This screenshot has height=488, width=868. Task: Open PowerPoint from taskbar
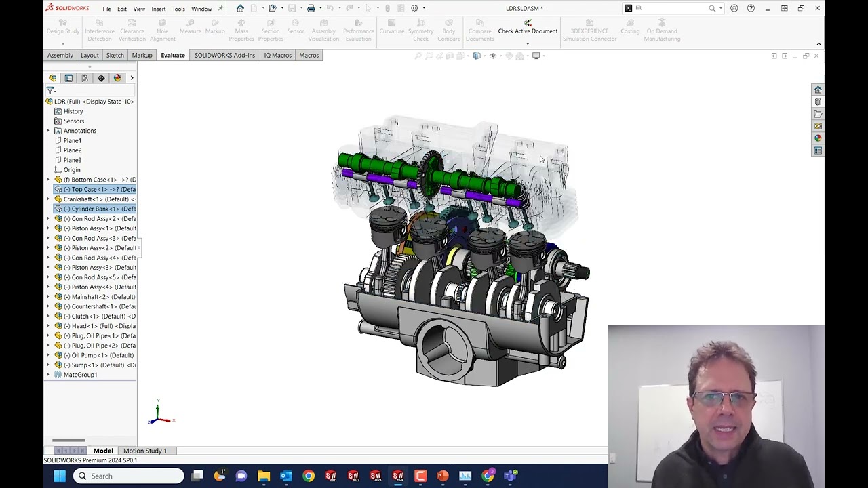pyautogui.click(x=443, y=476)
